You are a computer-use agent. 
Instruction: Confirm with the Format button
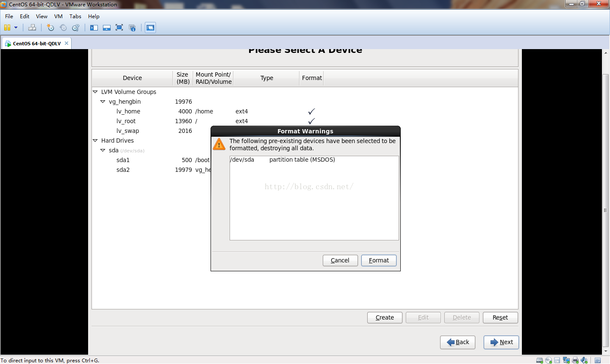379,260
